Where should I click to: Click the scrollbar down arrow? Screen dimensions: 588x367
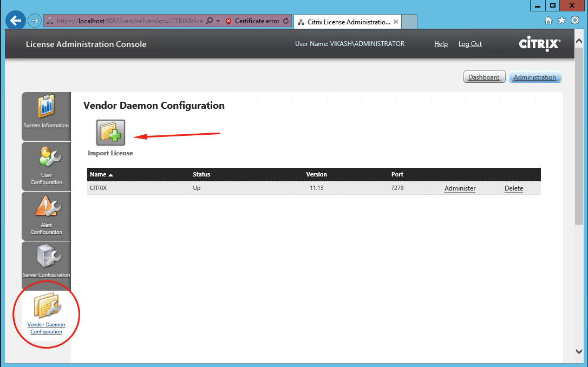[x=579, y=352]
